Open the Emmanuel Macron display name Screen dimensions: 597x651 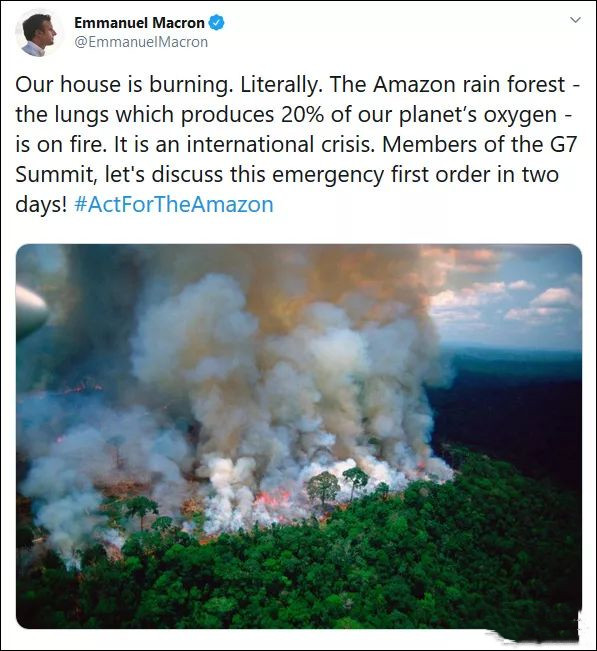[139, 22]
